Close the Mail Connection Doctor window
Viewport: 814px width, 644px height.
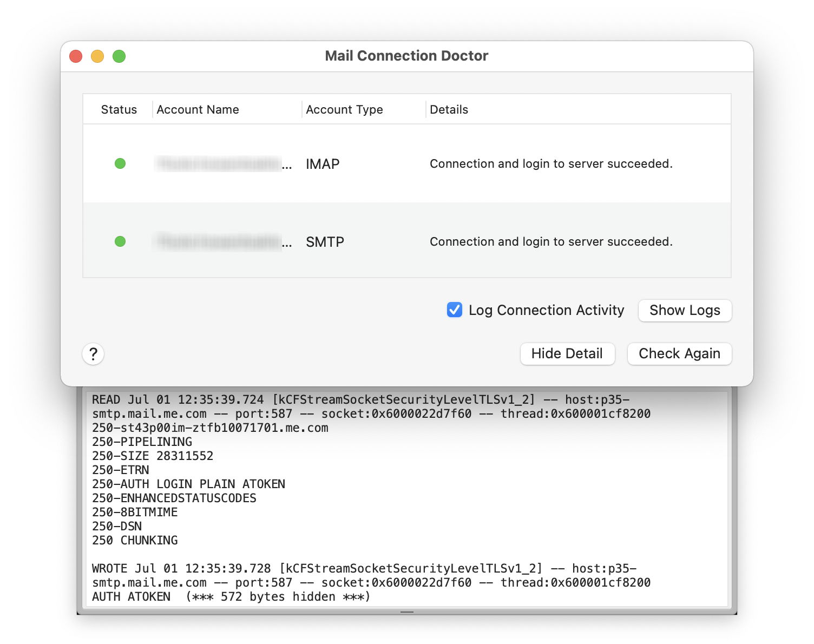pos(76,56)
